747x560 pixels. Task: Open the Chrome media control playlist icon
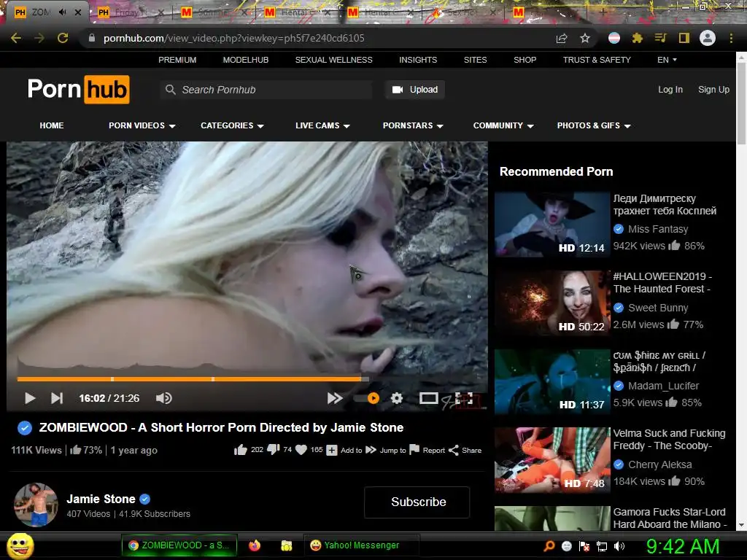[x=660, y=38]
